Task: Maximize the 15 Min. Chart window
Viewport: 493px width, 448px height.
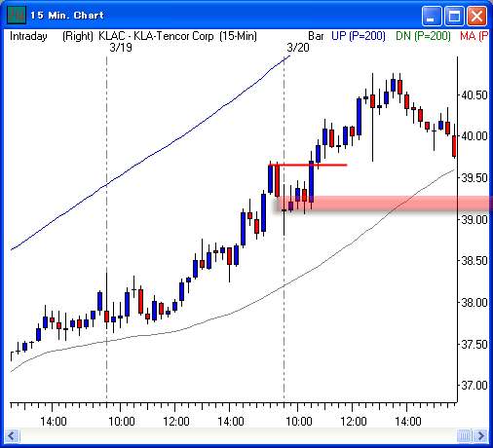Action: click(454, 16)
